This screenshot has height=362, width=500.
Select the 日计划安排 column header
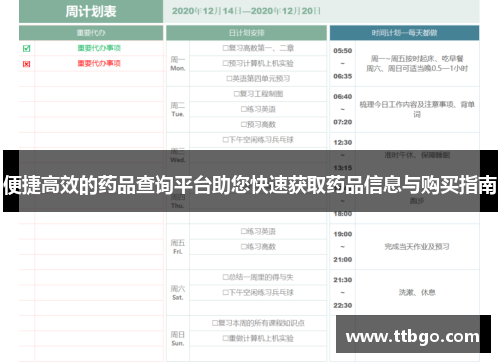(246, 33)
